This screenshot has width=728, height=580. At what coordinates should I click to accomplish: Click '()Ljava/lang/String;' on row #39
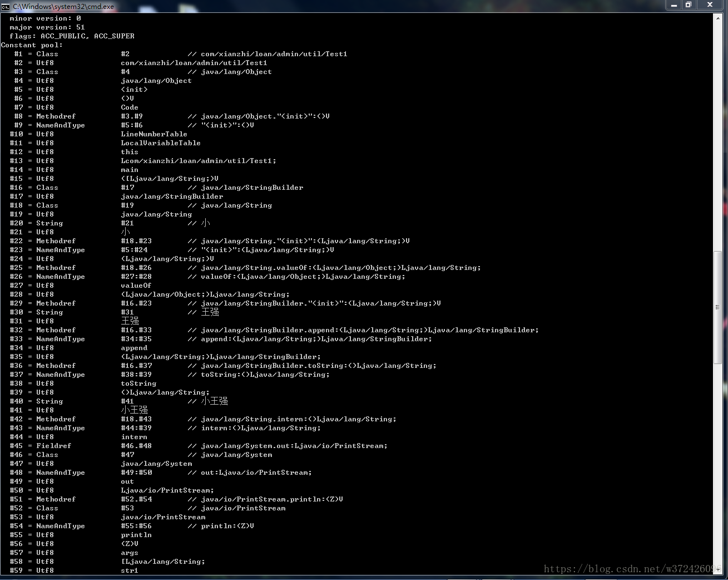[165, 392]
